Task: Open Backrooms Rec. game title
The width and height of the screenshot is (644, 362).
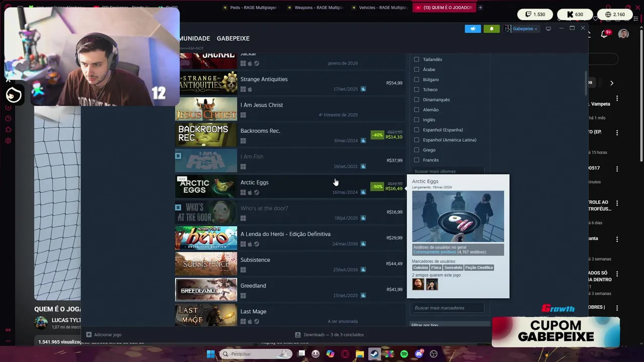Action: pos(260,131)
